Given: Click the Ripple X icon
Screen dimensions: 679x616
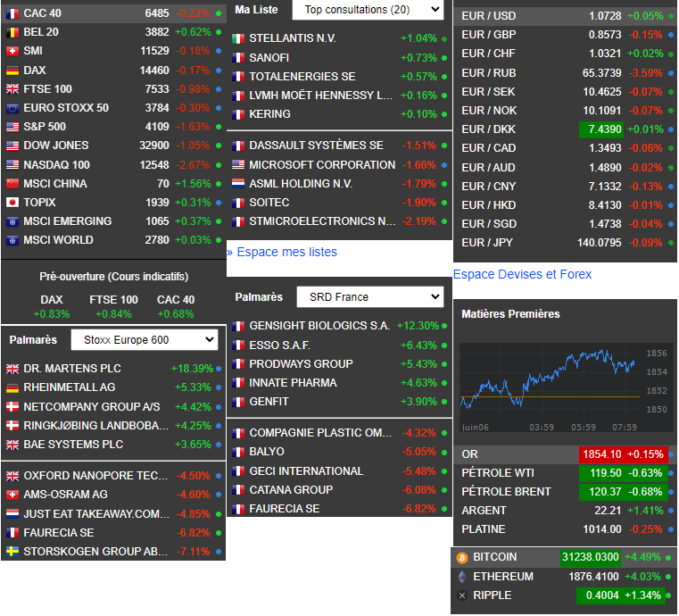Looking at the screenshot, I should point(462,595).
